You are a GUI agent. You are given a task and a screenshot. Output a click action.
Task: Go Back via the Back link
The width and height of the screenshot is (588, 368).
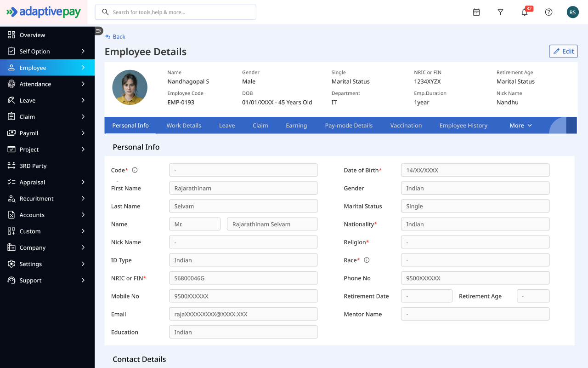tap(115, 37)
